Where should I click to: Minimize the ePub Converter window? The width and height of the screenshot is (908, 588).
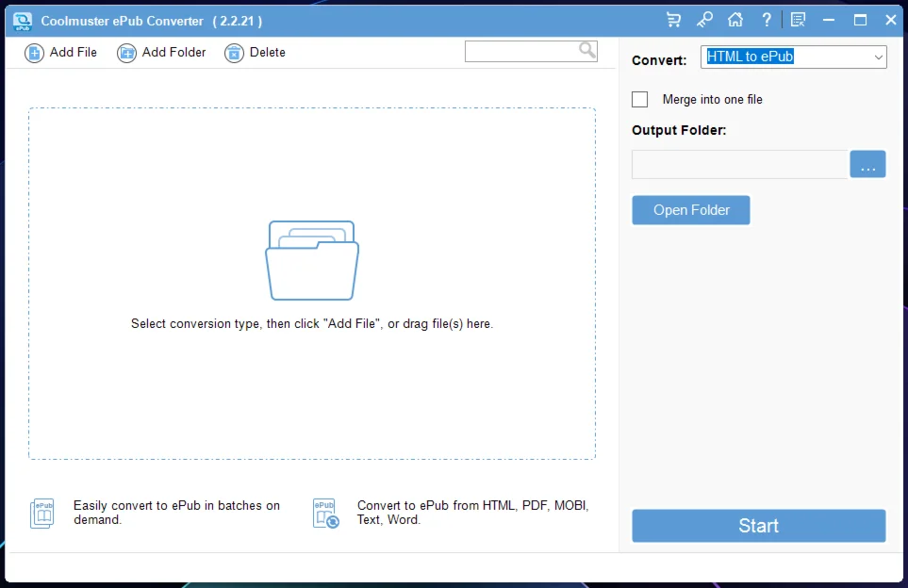coord(829,20)
